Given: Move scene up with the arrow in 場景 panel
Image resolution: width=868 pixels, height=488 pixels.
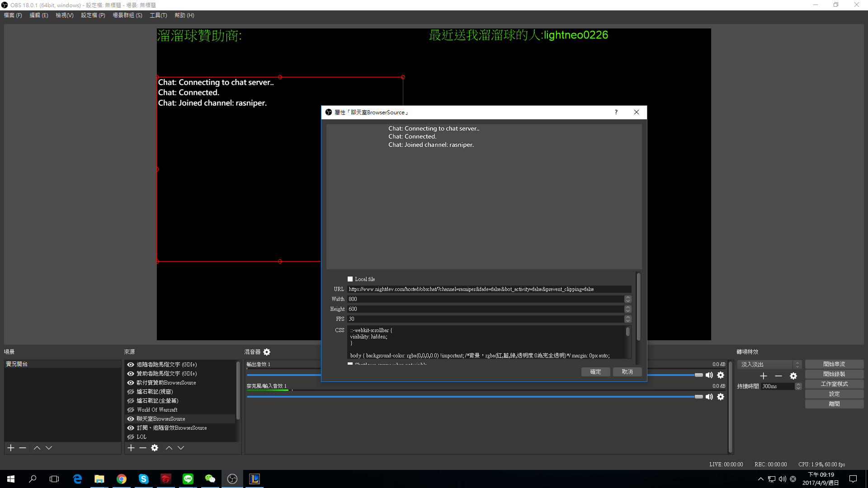Looking at the screenshot, I should coord(37,448).
